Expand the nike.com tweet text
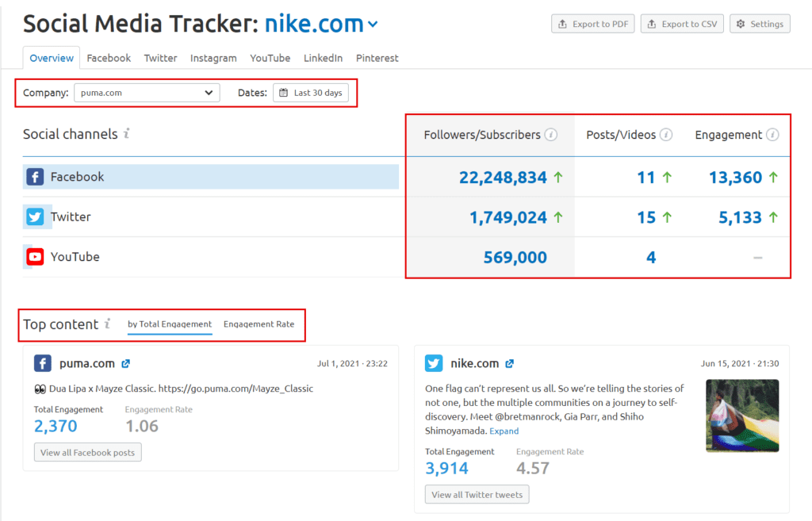The width and height of the screenshot is (812, 521). 504,431
